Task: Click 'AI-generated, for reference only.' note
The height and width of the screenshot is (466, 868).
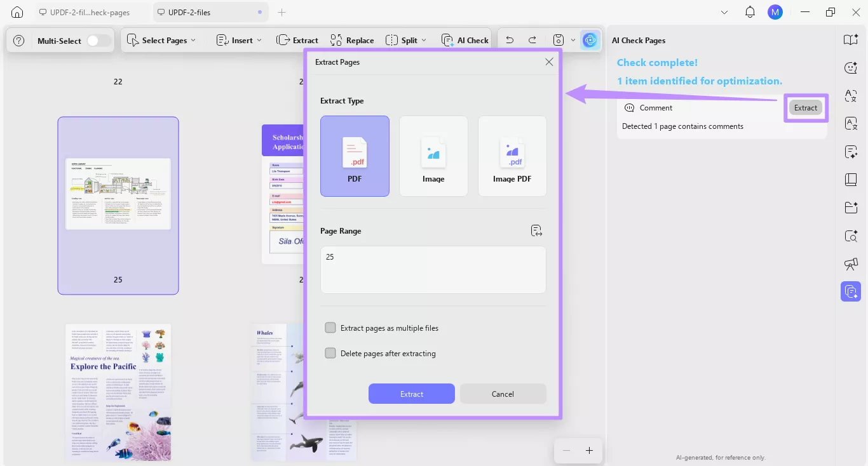Action: (x=721, y=457)
